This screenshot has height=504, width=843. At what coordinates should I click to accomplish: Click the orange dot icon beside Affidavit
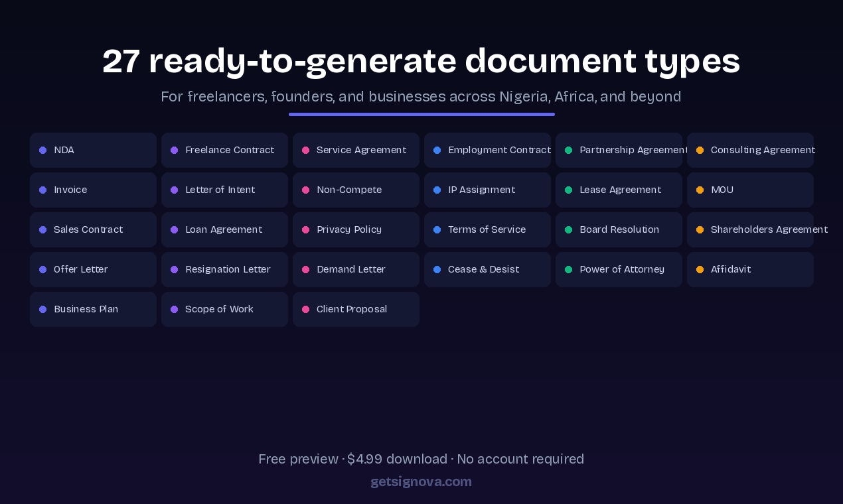(x=700, y=269)
